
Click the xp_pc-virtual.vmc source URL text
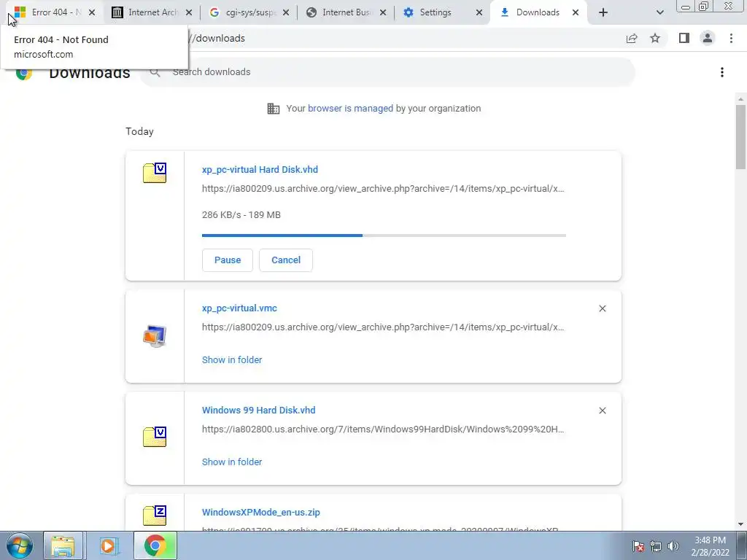383,327
